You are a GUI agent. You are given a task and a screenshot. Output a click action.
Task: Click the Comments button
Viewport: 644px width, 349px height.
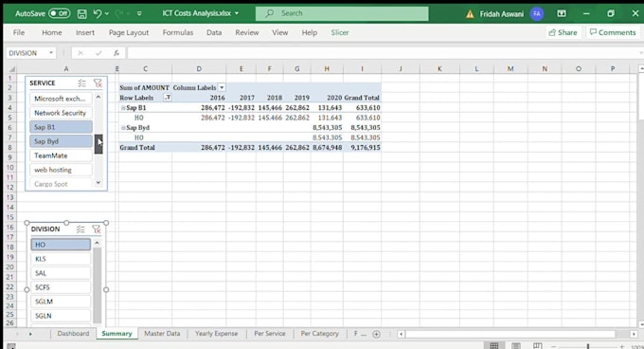[613, 32]
